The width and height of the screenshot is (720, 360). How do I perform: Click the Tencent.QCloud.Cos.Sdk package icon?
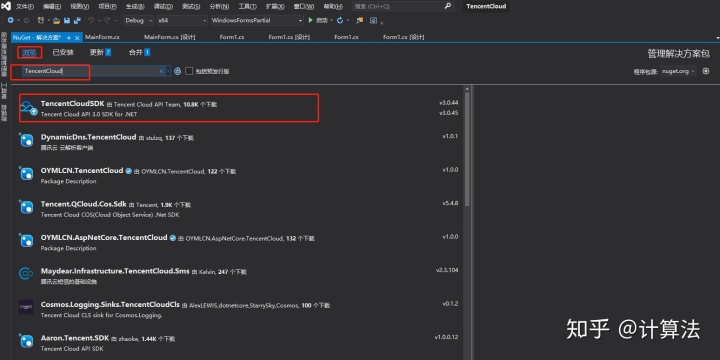(x=26, y=207)
